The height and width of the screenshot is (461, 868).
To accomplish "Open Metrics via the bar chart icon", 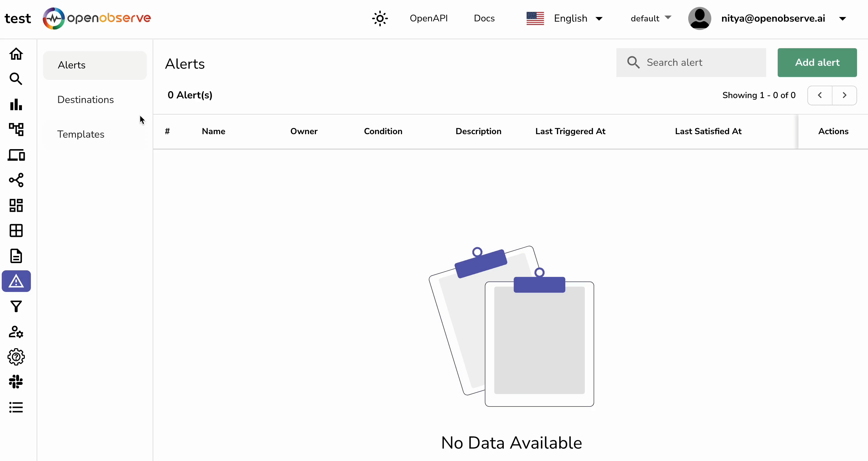I will [16, 105].
